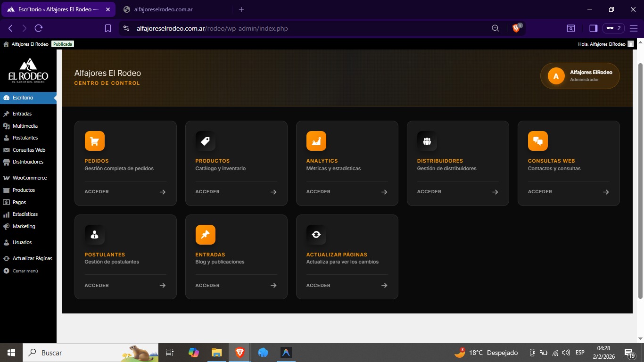The width and height of the screenshot is (644, 362).
Task: Open WooCommerce in the admin sidebar
Action: tap(29, 178)
